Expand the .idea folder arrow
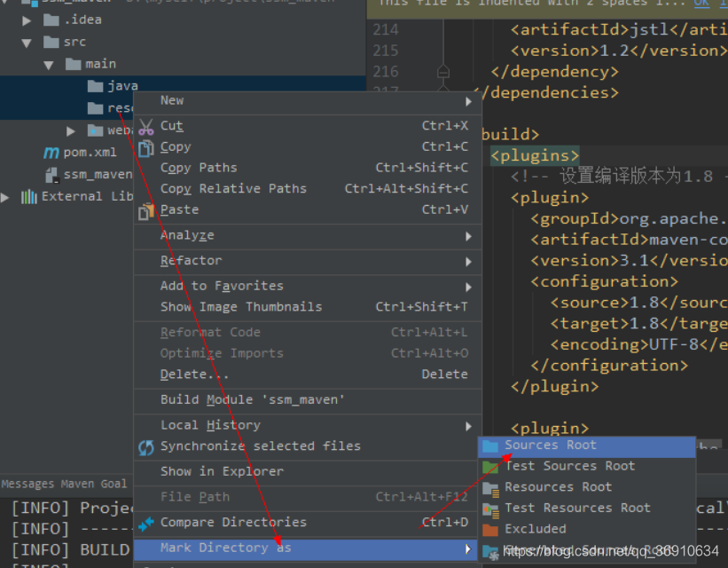The image size is (728, 568). [x=27, y=21]
